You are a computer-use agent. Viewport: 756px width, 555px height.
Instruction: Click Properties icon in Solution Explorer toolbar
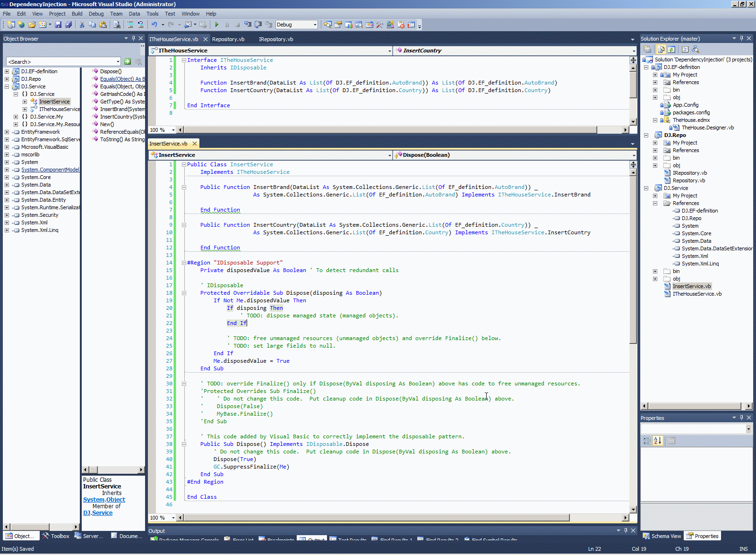pos(648,49)
